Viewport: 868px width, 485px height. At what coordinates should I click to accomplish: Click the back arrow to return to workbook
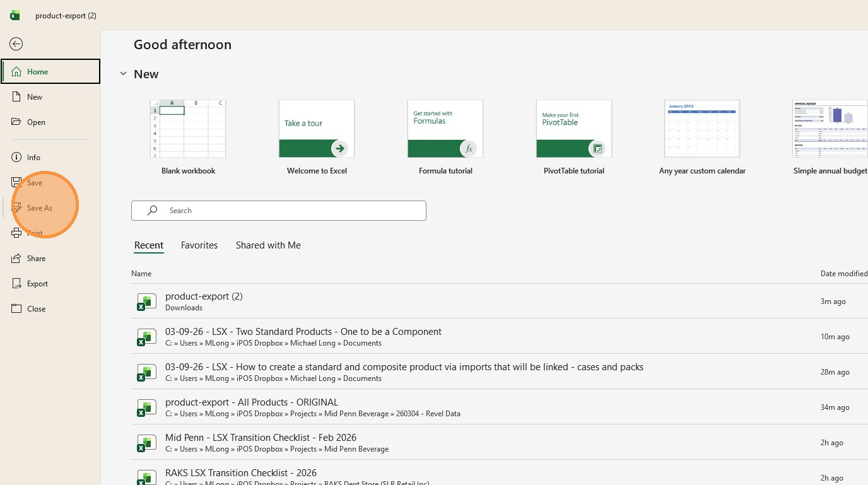click(16, 44)
